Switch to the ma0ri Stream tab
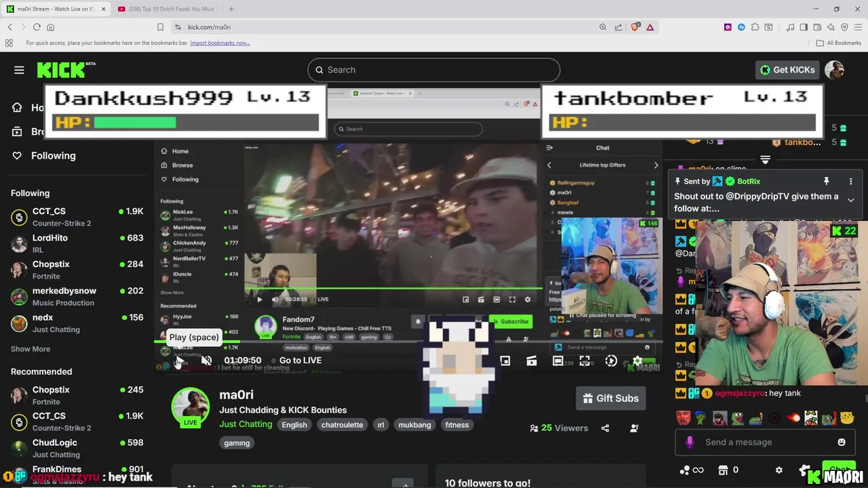Image resolution: width=868 pixels, height=488 pixels. coord(55,9)
